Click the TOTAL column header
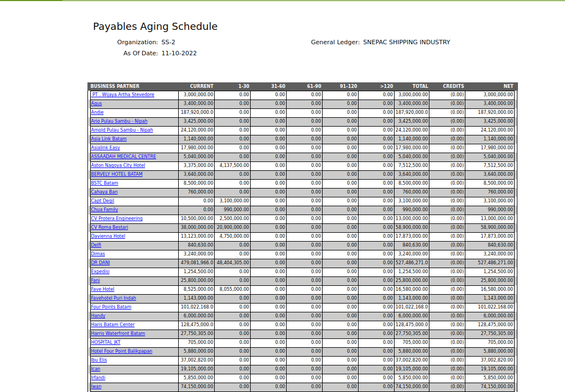Image resolution: width=565 pixels, height=392 pixels. click(420, 86)
